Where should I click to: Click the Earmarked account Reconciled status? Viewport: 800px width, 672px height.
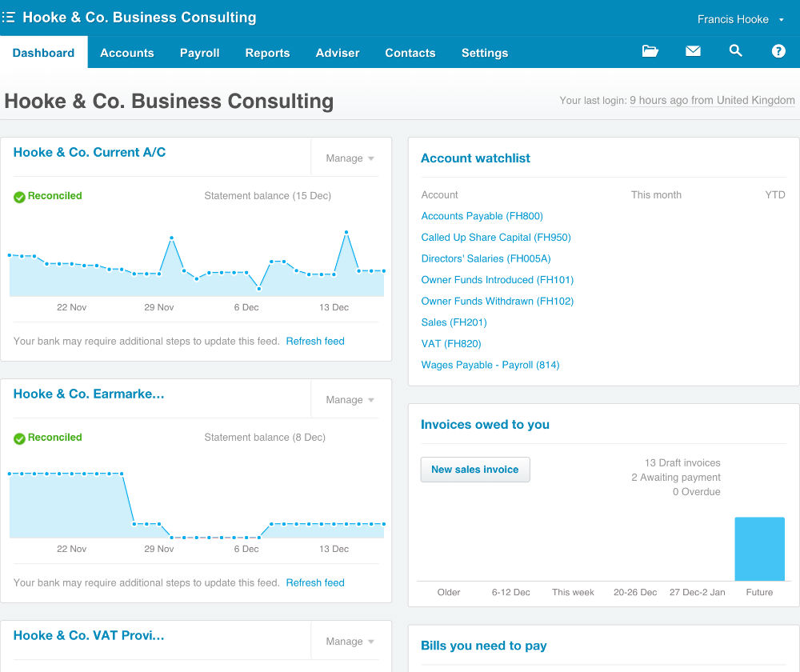(48, 438)
